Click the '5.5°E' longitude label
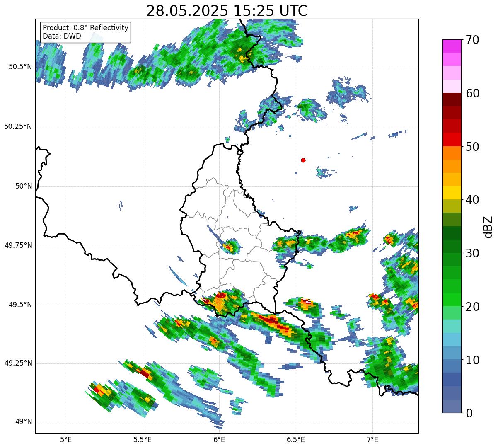498x448 pixels. point(143,440)
